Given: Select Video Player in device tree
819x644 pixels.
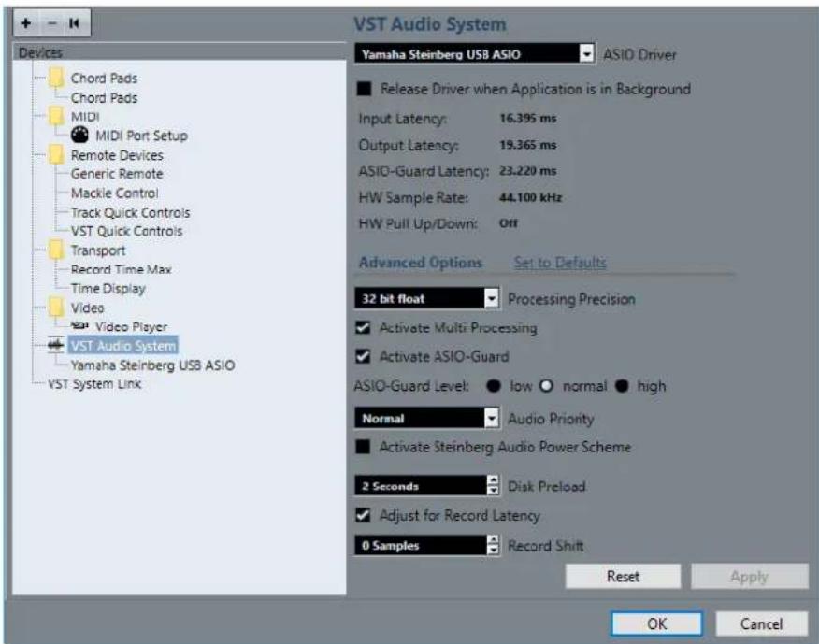Looking at the screenshot, I should click(131, 327).
